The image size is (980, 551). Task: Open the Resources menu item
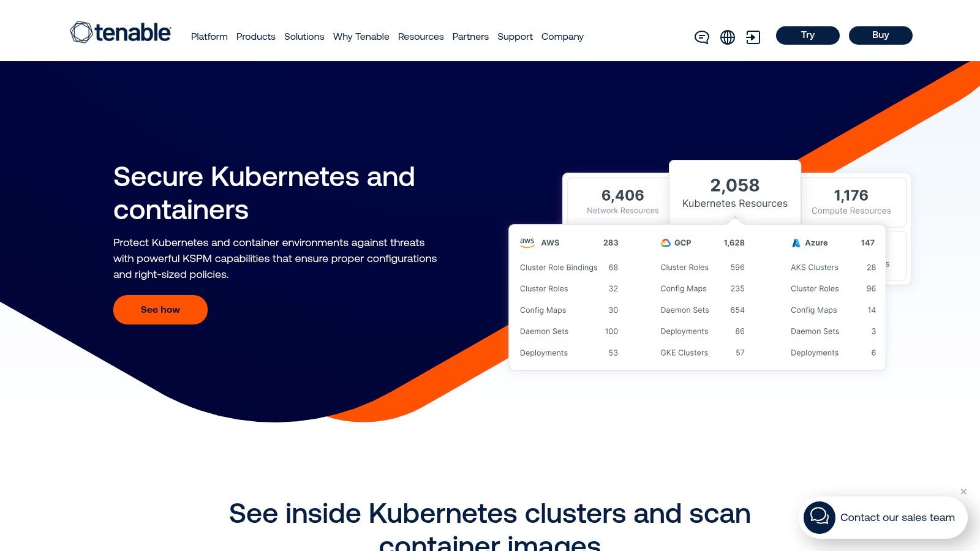pyautogui.click(x=420, y=37)
